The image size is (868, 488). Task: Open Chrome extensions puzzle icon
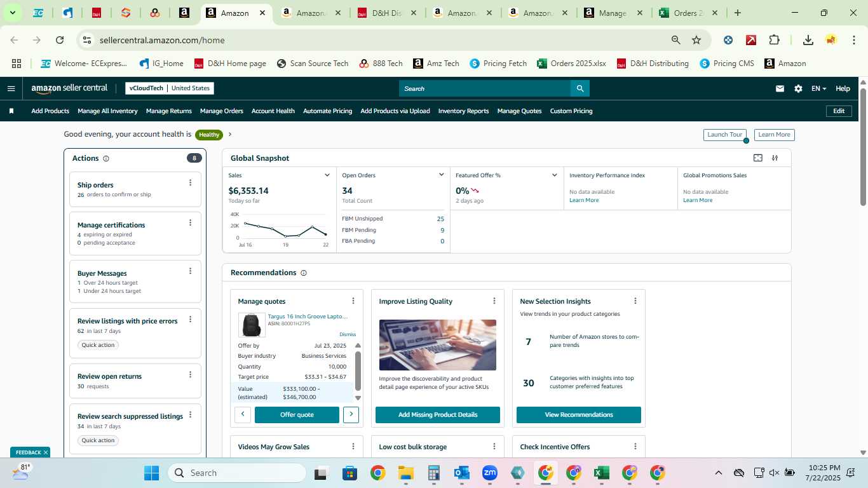click(774, 40)
